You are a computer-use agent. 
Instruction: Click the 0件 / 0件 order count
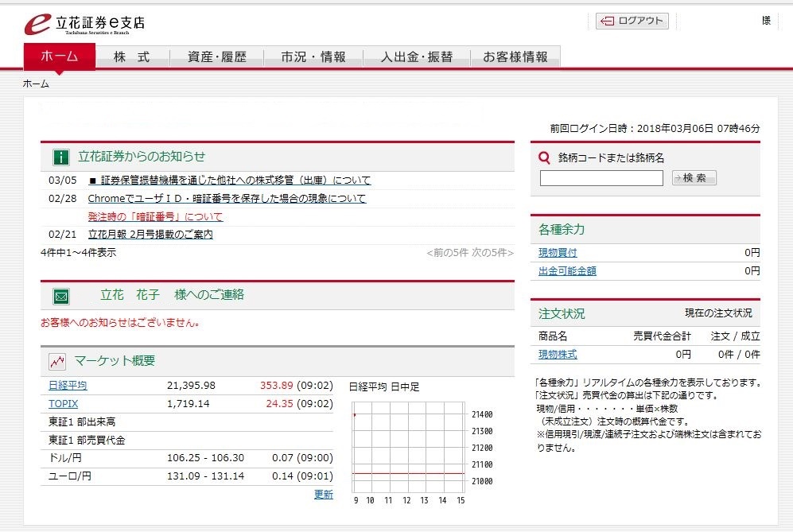click(739, 354)
